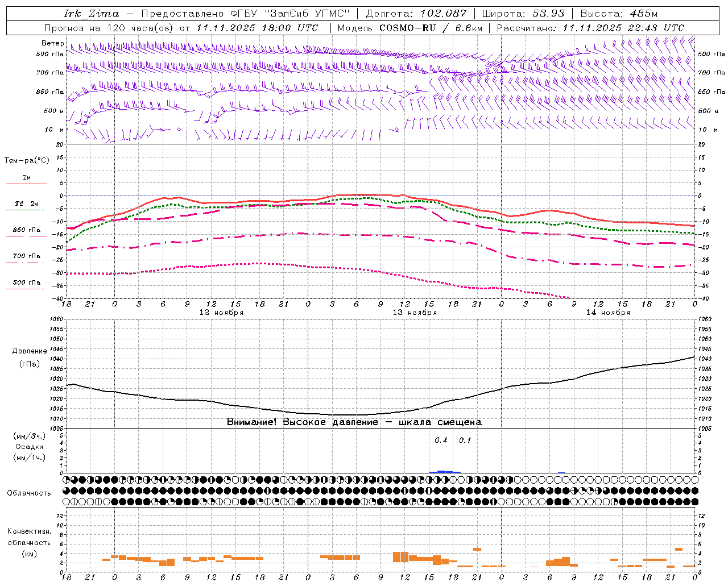This screenshot has height=582, width=728.
Task: Click the '10 м' wind level label on left
Action: 55,130
